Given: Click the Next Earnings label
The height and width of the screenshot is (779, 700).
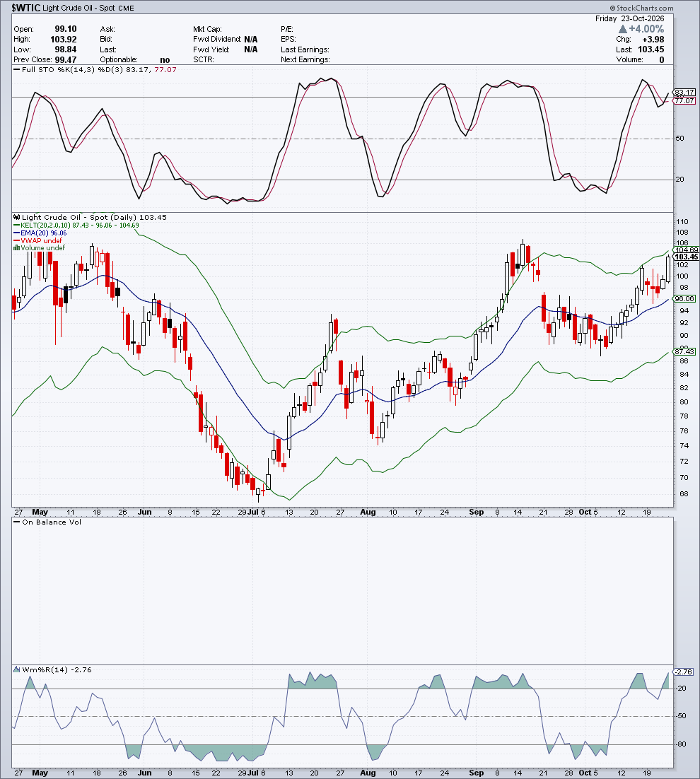Looking at the screenshot, I should pyautogui.click(x=305, y=59).
